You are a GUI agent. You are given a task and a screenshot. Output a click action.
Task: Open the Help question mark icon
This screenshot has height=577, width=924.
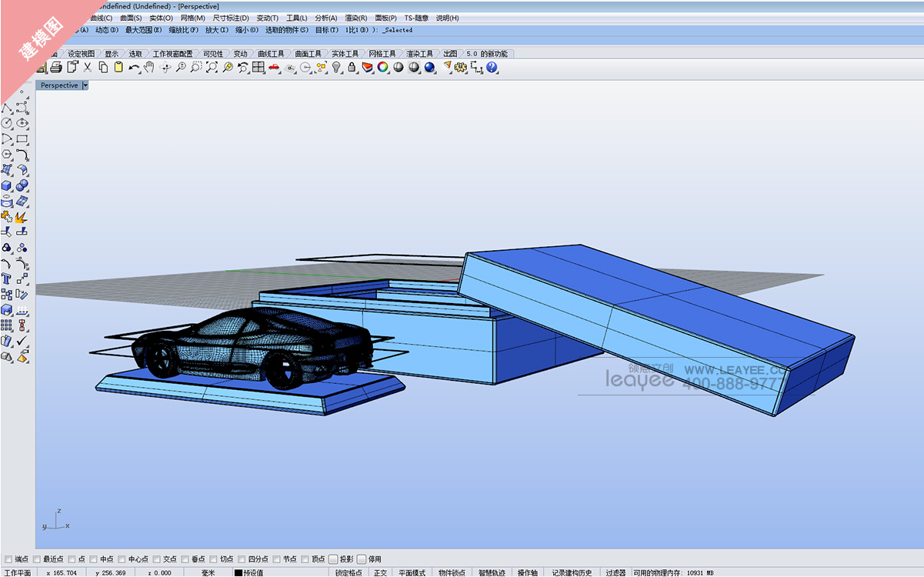coord(492,68)
